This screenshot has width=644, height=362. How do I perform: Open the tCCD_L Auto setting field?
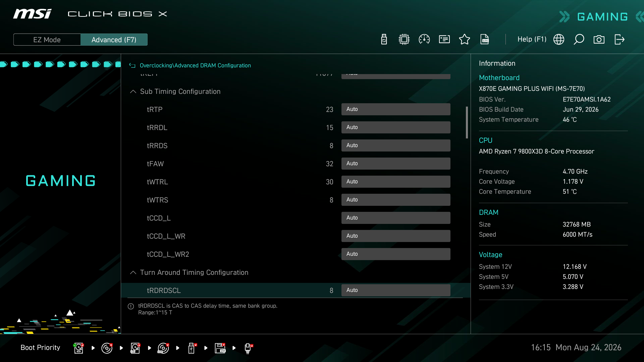[396, 218]
